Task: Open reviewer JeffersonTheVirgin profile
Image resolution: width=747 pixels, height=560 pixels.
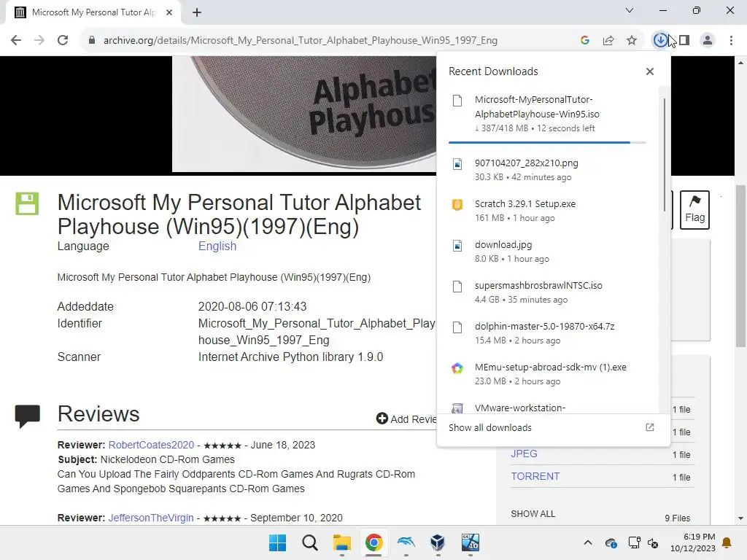Action: pyautogui.click(x=151, y=518)
